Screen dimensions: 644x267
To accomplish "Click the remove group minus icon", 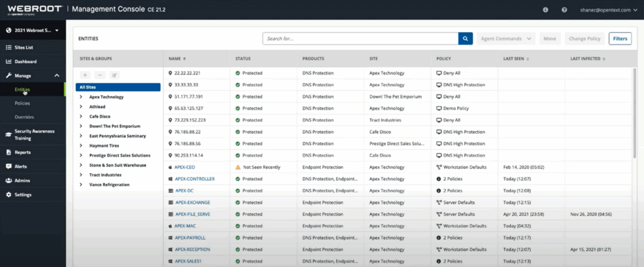I will (x=100, y=75).
